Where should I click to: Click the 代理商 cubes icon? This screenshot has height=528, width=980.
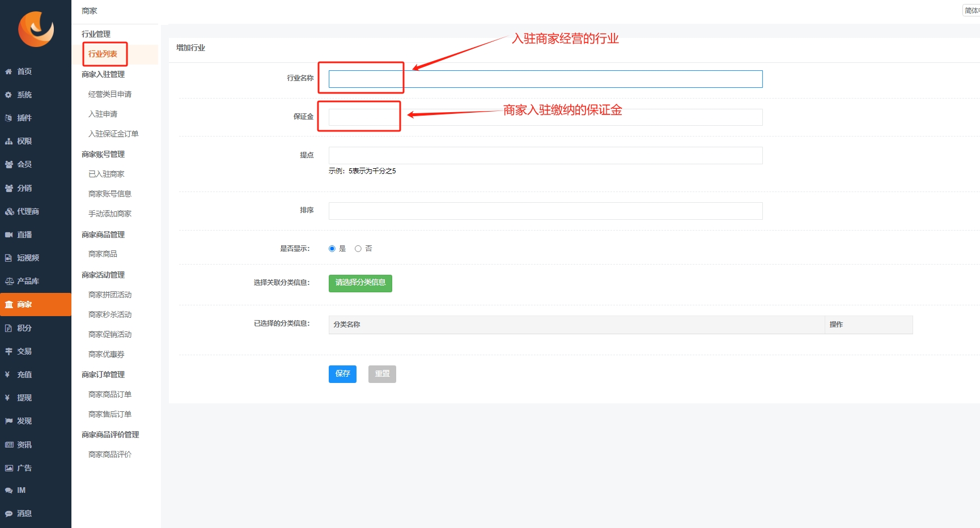(x=9, y=211)
